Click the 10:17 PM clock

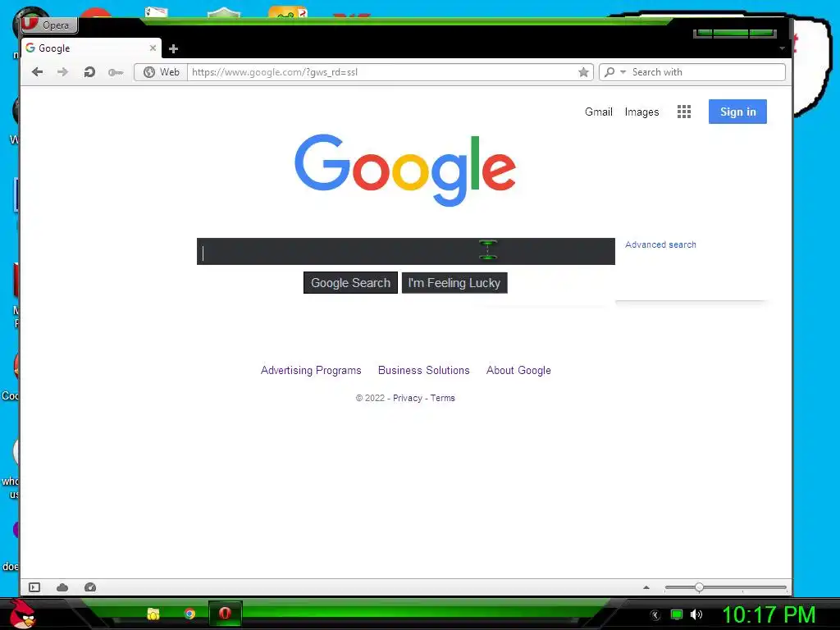click(769, 615)
